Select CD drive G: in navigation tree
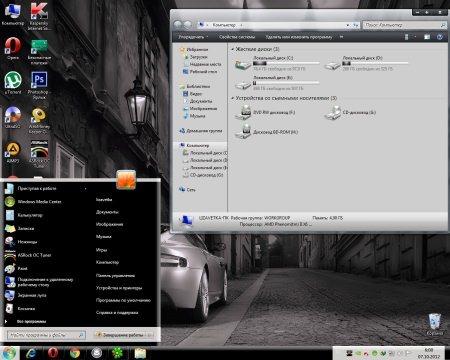This screenshot has height=360, width=450. (x=203, y=175)
